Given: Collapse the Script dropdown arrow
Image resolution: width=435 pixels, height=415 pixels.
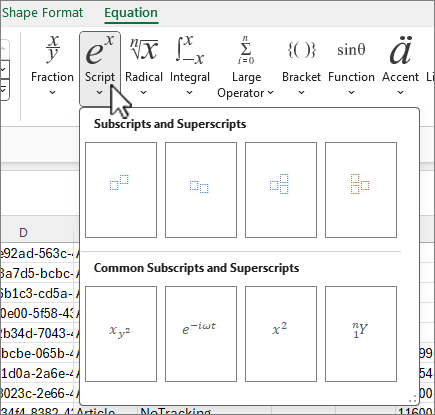Looking at the screenshot, I should [100, 92].
